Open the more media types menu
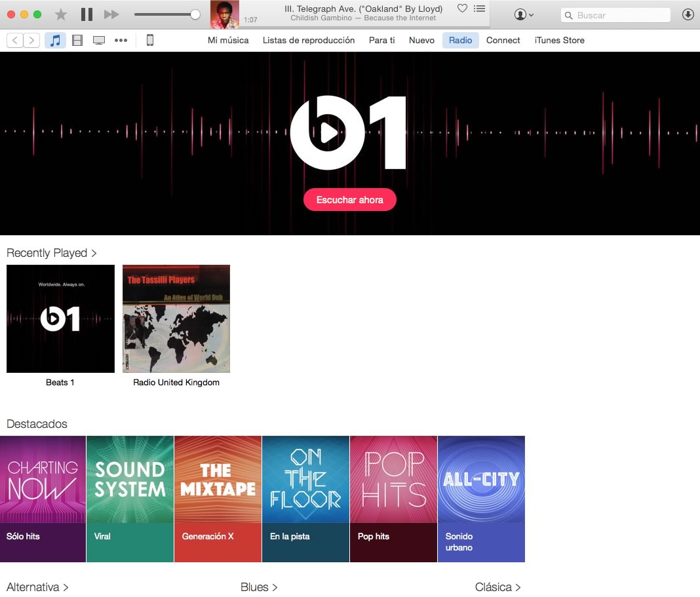The height and width of the screenshot is (597, 700). tap(121, 40)
